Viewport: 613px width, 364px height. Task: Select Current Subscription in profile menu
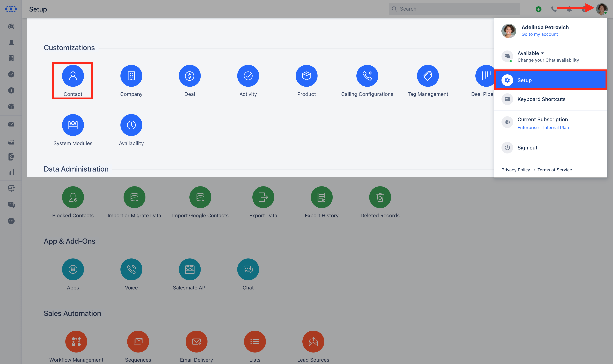[x=550, y=123]
